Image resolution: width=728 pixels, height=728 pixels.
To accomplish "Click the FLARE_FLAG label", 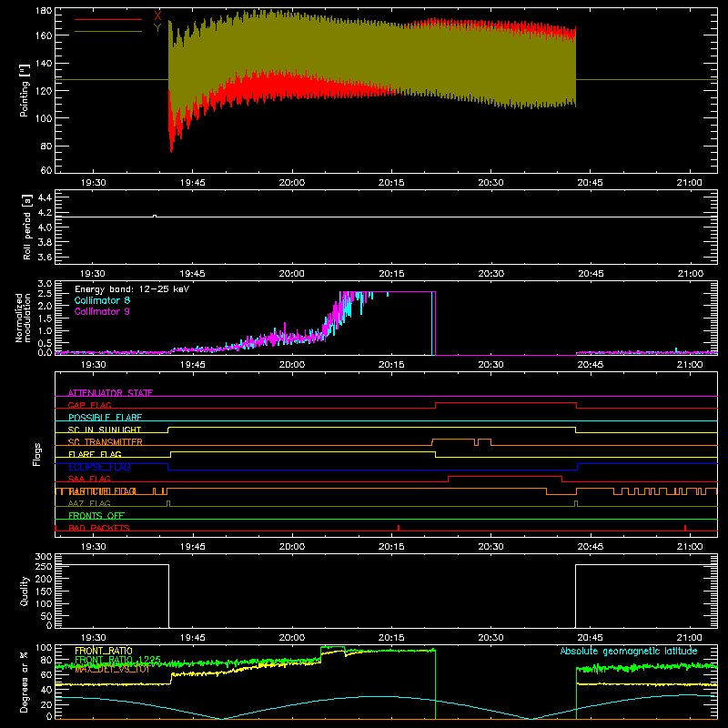I will [95, 454].
